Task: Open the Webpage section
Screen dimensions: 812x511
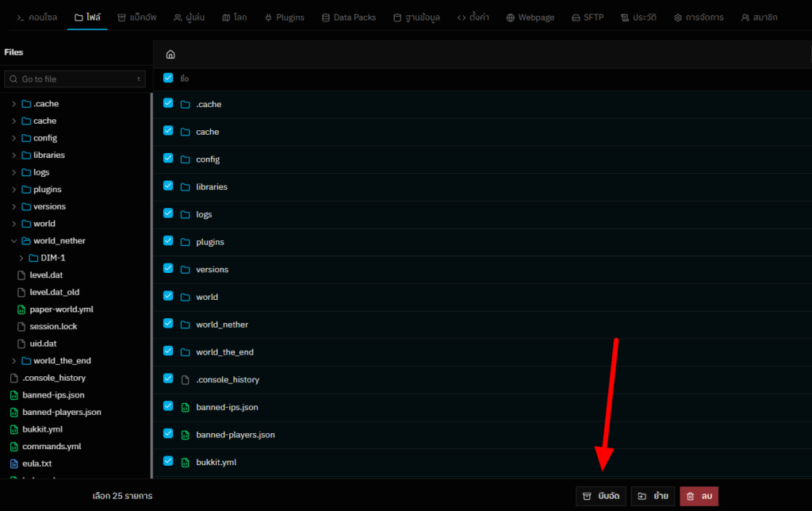Action: [x=530, y=16]
